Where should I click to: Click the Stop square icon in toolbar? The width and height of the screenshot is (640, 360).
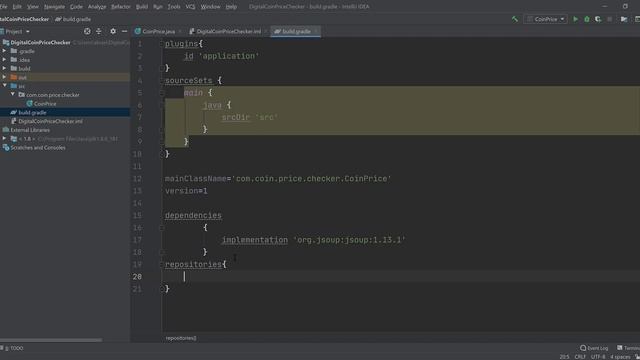609,19
